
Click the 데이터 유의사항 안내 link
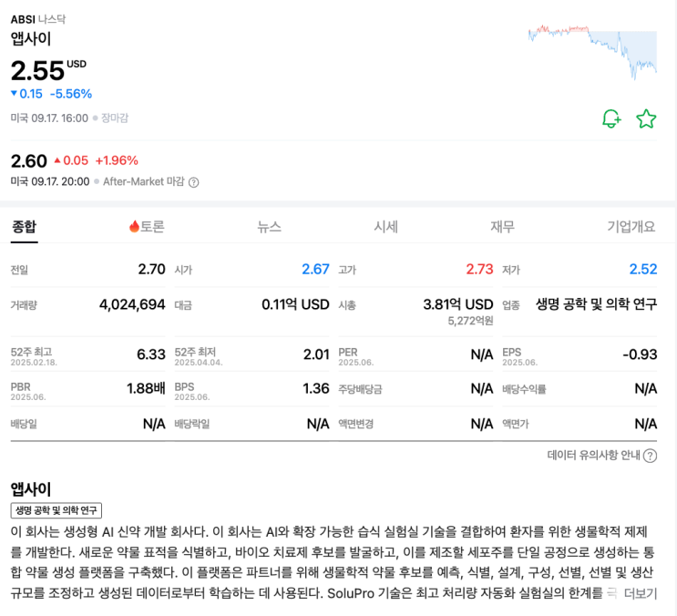click(594, 456)
